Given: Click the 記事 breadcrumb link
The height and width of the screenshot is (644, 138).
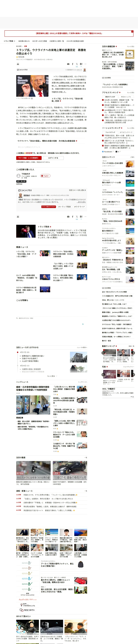Looking at the screenshot, I should (26, 46).
